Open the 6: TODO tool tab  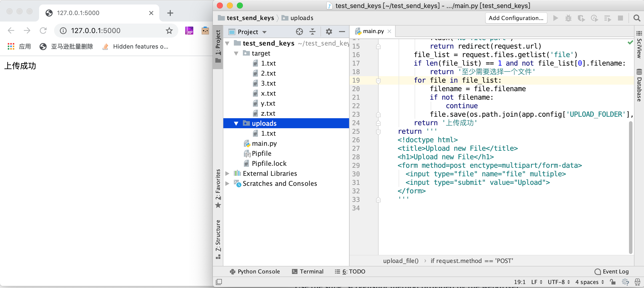[350, 271]
